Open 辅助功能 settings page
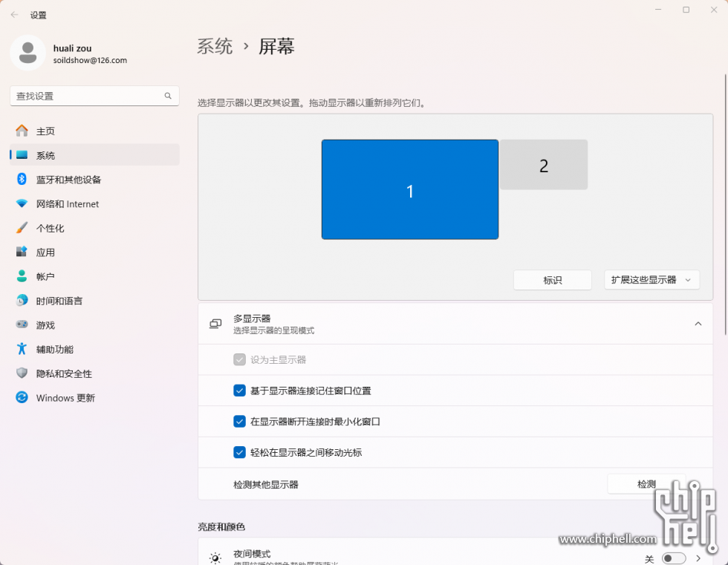 point(95,349)
